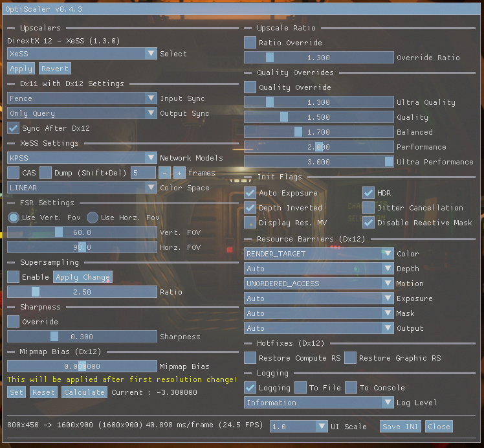Click the Horz. FOV slider
Screen dimensions: 484x448
point(82,247)
